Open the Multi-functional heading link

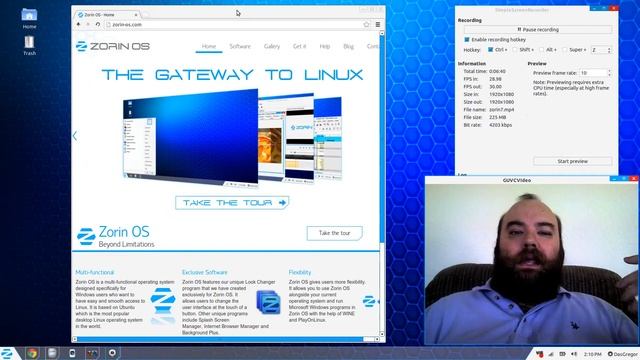[95, 272]
